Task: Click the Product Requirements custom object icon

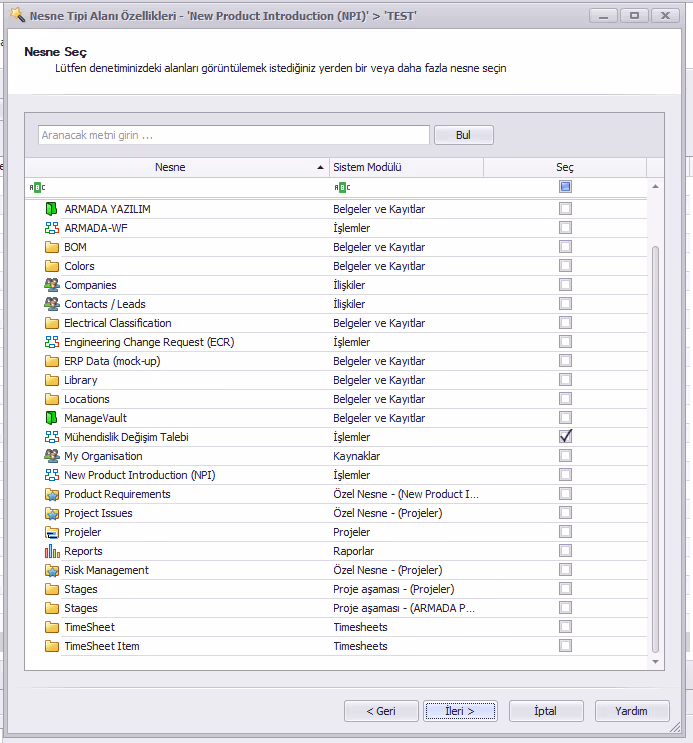Action: (52, 494)
